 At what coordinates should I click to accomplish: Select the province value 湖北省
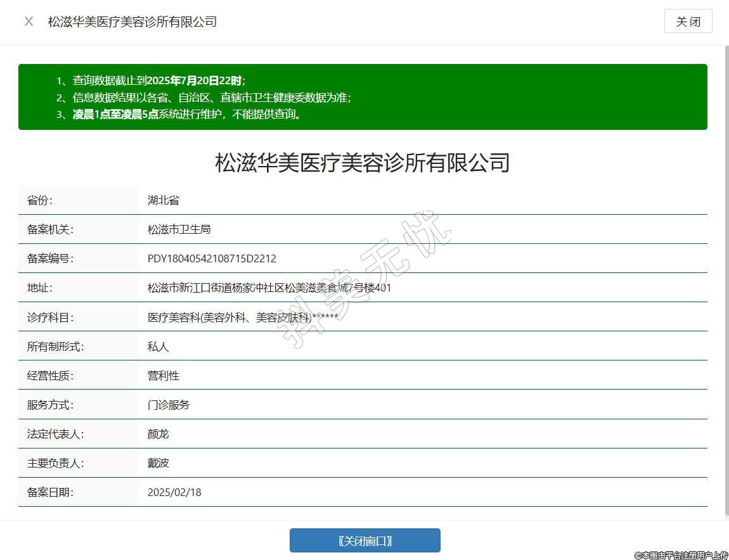coord(164,200)
